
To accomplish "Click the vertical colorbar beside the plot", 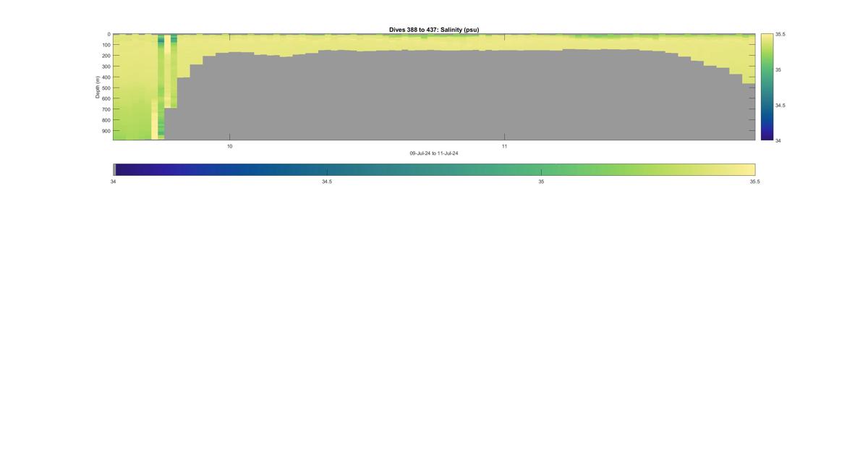I will click(767, 87).
